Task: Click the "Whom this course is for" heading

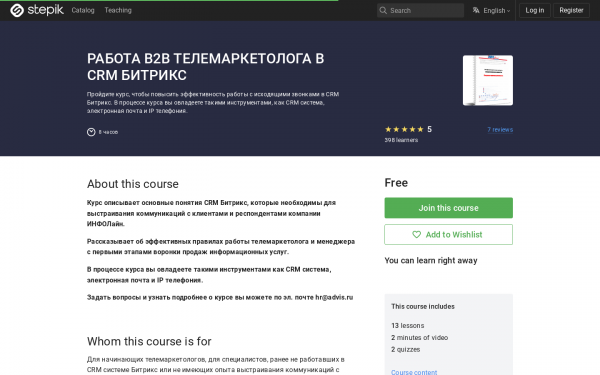Action: 149,341
